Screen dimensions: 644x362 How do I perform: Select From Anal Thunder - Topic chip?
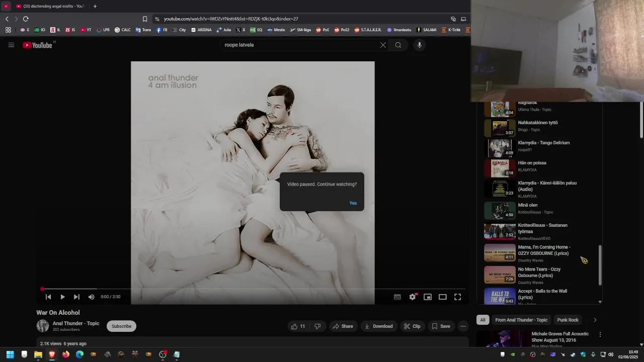521,320
